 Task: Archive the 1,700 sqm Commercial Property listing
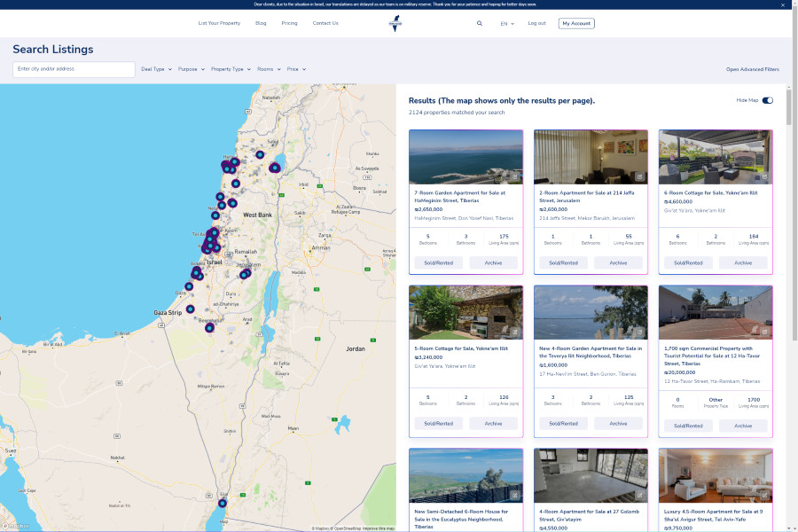(743, 426)
